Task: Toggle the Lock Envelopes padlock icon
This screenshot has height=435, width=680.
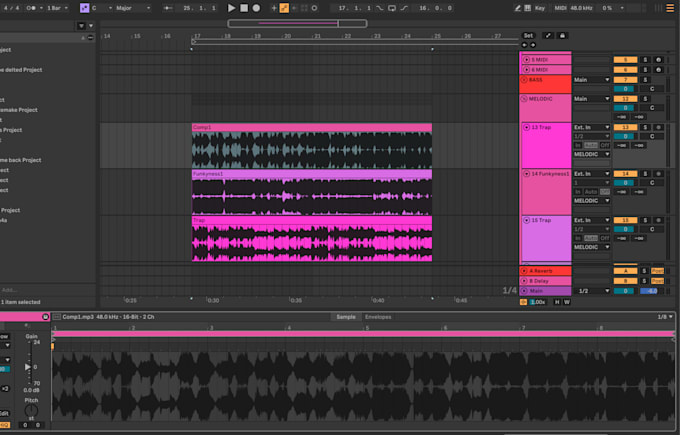Action: tap(562, 36)
